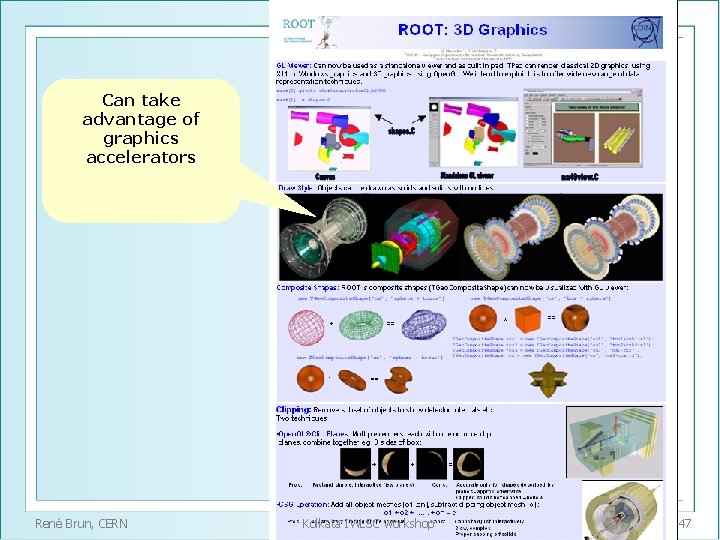Image resolution: width=720 pixels, height=540 pixels.
Task: Open the Canvas shapes thumbnail
Action: pos(329,139)
